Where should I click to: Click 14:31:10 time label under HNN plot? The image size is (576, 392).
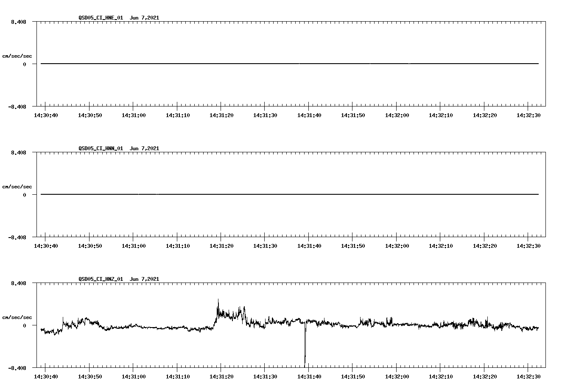point(177,246)
